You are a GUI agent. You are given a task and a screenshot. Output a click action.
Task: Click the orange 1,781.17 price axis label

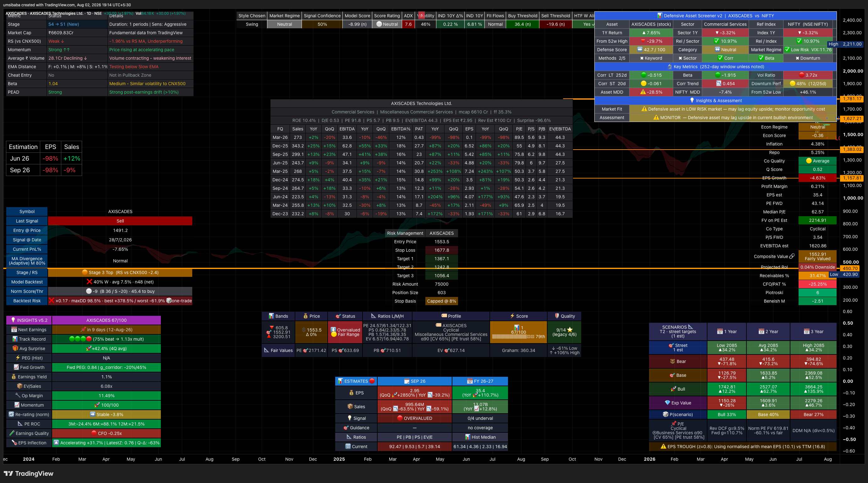(x=852, y=99)
